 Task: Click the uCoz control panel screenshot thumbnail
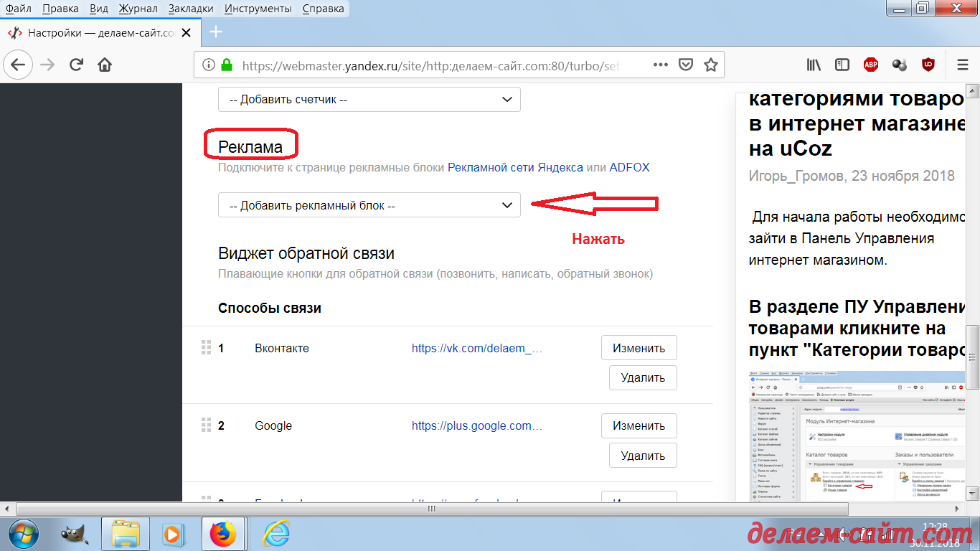tap(857, 435)
